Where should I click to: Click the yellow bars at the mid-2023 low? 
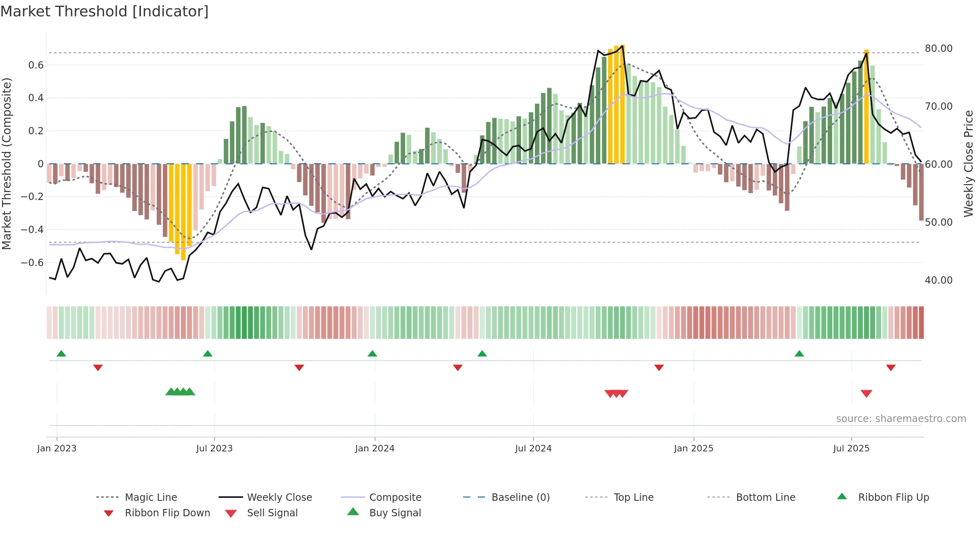[x=180, y=212]
